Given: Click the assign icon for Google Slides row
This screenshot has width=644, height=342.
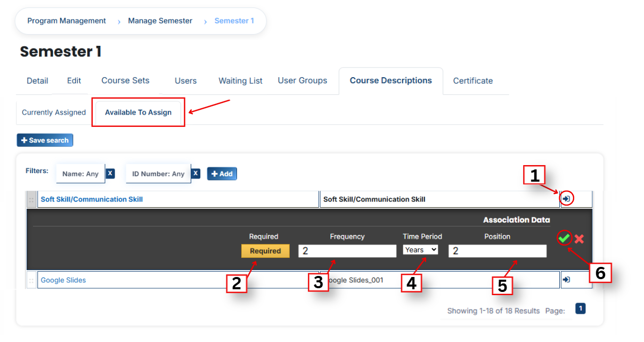Looking at the screenshot, I should (x=567, y=280).
